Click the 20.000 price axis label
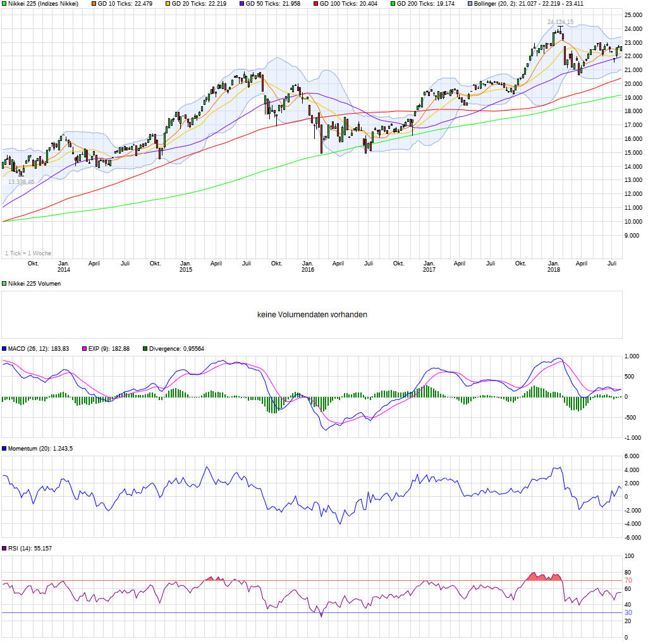 pyautogui.click(x=633, y=84)
